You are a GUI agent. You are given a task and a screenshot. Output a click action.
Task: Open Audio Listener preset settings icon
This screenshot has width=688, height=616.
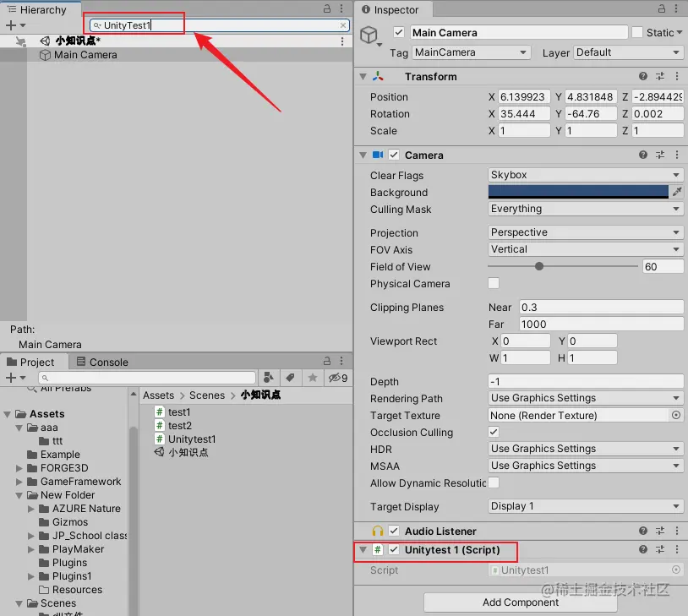pos(660,531)
